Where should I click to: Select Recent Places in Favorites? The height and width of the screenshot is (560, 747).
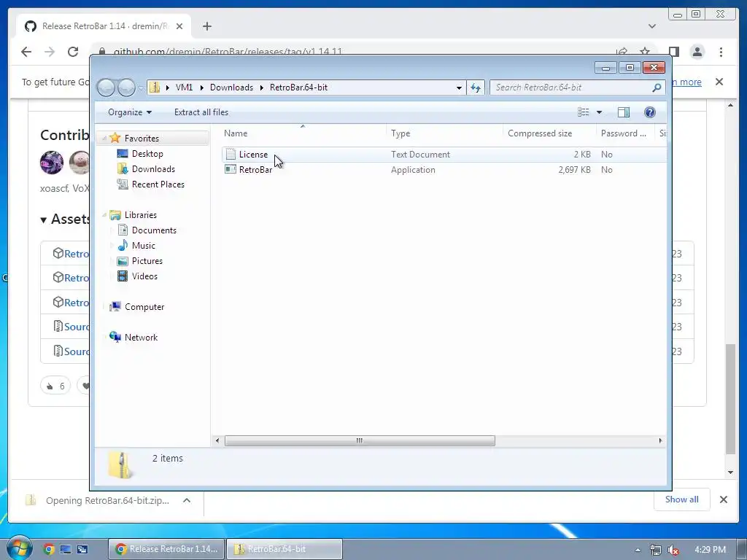pyautogui.click(x=158, y=184)
